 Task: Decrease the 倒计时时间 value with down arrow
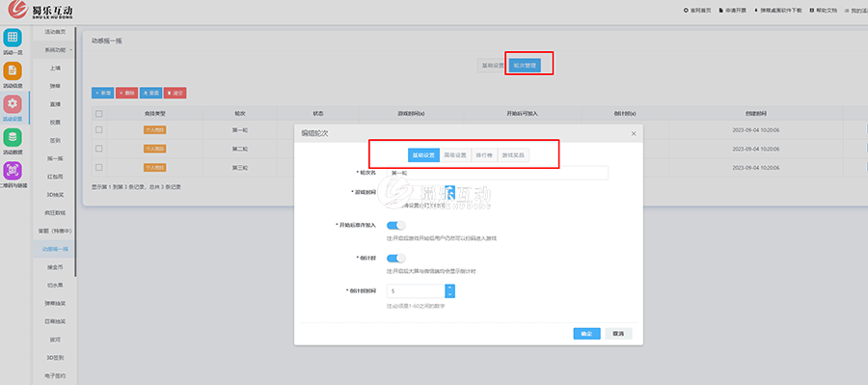tap(450, 294)
